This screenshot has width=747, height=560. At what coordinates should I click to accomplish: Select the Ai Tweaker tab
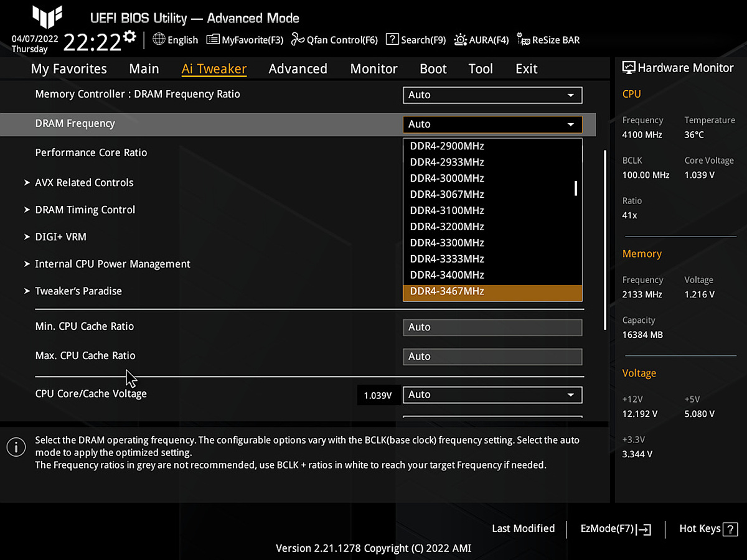click(214, 69)
